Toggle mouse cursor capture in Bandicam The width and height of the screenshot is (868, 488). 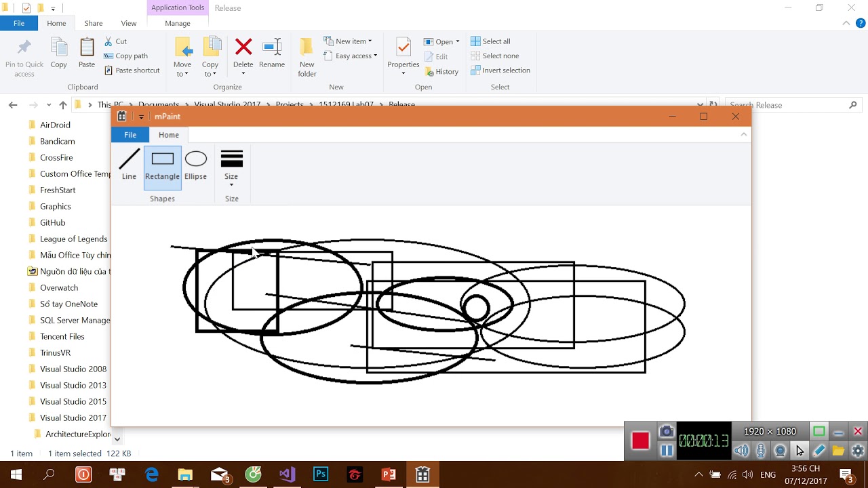pyautogui.click(x=800, y=450)
